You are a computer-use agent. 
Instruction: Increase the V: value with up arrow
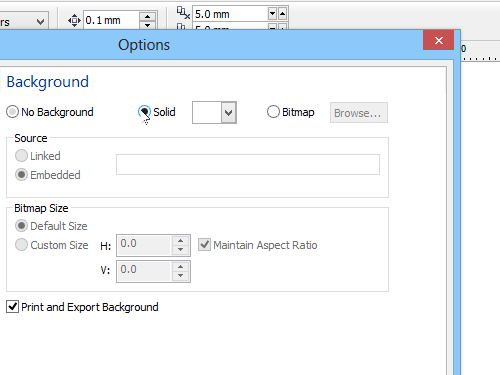181,267
